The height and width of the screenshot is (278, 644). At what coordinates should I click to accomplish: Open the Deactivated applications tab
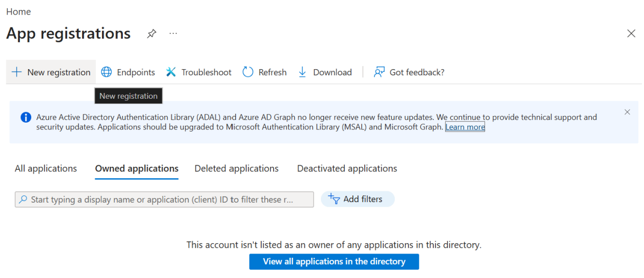[x=347, y=168]
